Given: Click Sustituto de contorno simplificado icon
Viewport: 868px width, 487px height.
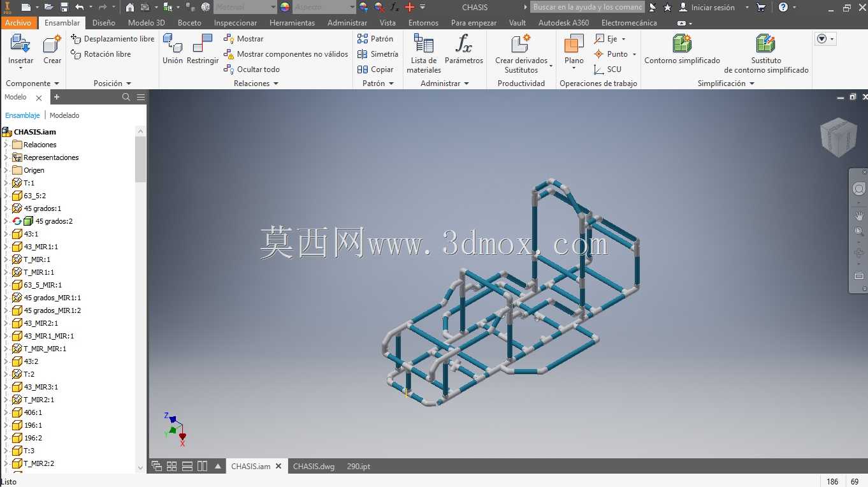Looking at the screenshot, I should coord(766,44).
